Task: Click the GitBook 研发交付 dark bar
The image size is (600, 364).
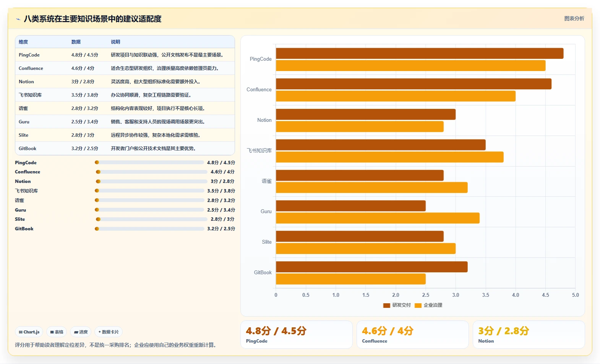Action: click(x=372, y=267)
